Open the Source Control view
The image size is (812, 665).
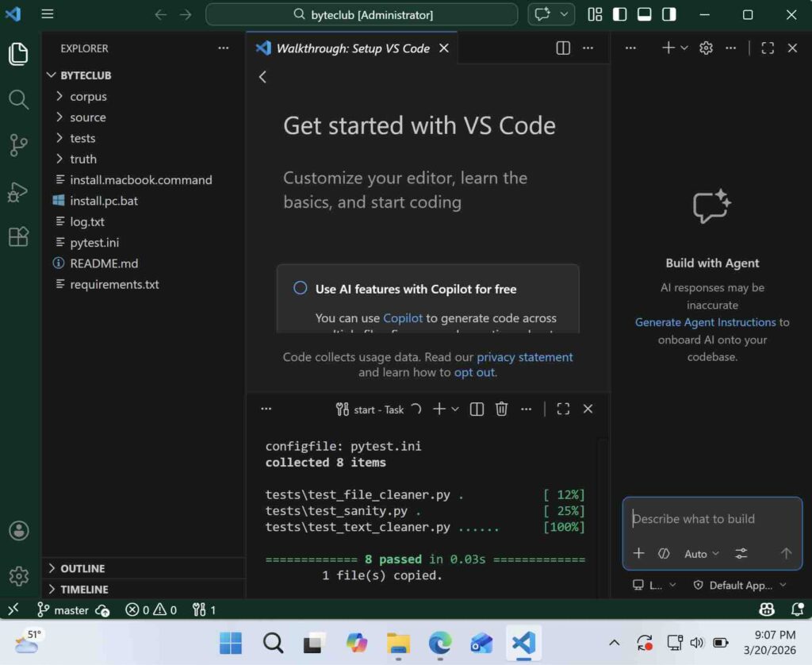(x=18, y=145)
